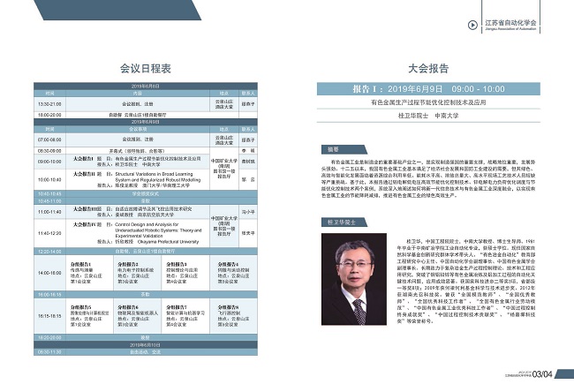
Task: Click the 大会报告III label in schedule
Action: tap(86, 209)
